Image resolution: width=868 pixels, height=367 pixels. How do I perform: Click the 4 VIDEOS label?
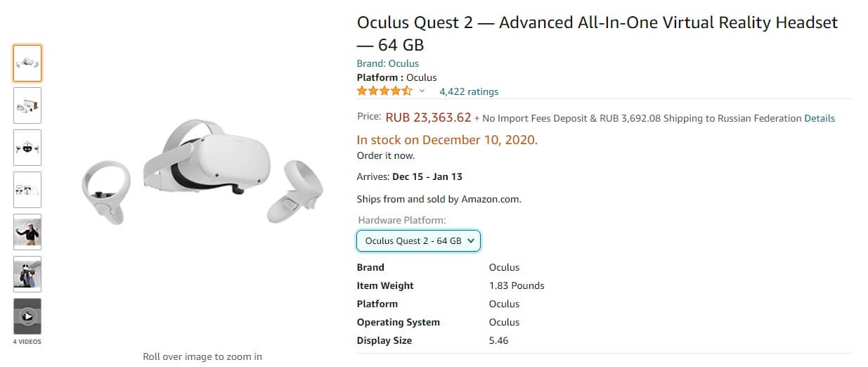(27, 342)
